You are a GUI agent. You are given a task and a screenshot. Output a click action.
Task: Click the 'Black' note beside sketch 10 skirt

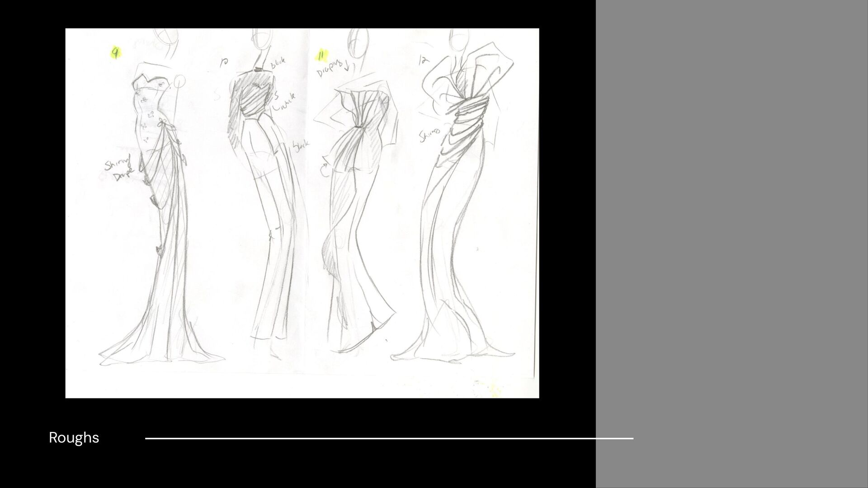click(x=301, y=146)
